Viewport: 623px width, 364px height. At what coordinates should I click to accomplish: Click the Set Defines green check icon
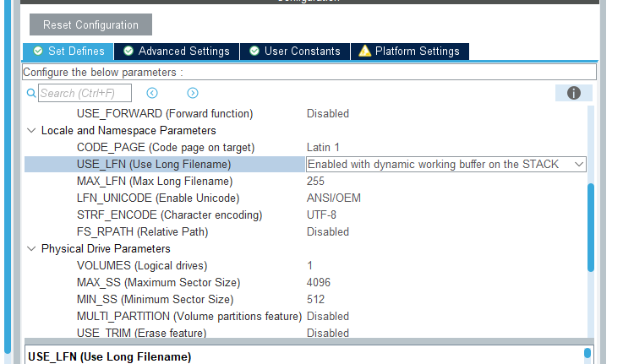[36, 52]
